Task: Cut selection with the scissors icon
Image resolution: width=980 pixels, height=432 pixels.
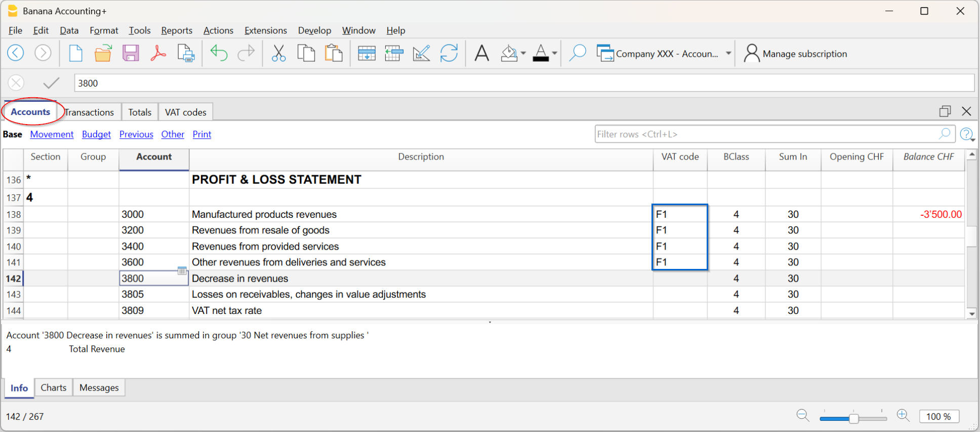Action: [278, 53]
